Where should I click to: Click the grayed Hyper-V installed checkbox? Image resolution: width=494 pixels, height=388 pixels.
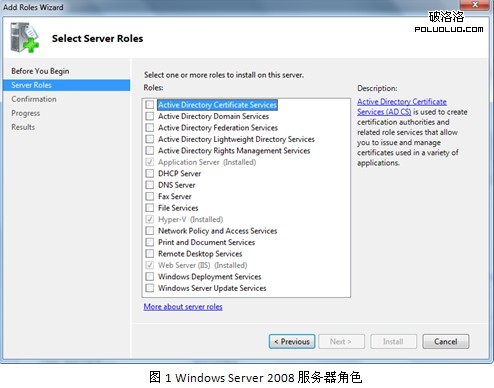[150, 219]
